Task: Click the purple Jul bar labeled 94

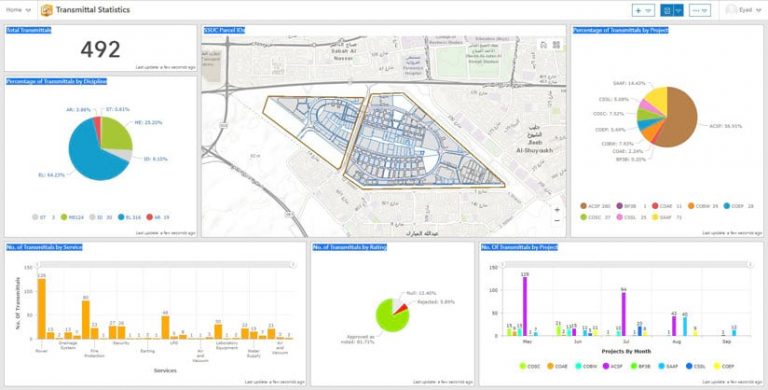Action: click(624, 314)
